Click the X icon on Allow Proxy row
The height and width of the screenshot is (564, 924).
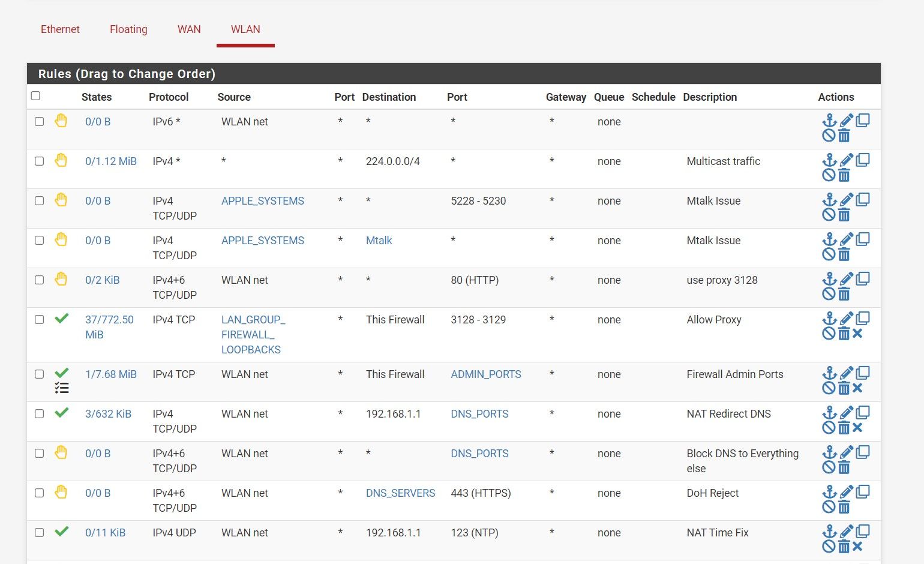coord(857,334)
